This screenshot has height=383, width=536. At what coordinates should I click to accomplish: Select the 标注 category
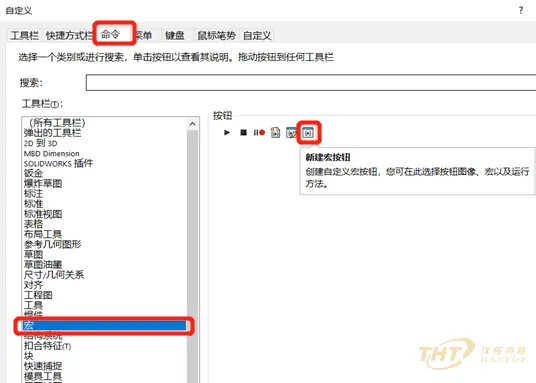33,194
